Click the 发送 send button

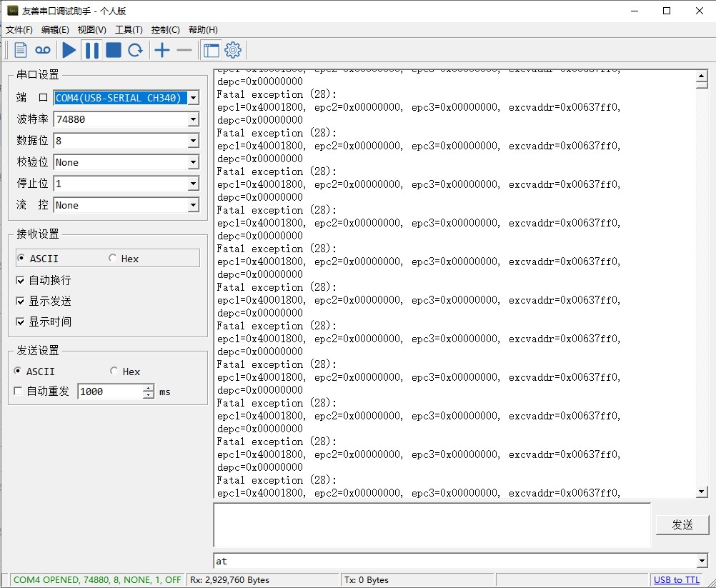[x=682, y=524]
